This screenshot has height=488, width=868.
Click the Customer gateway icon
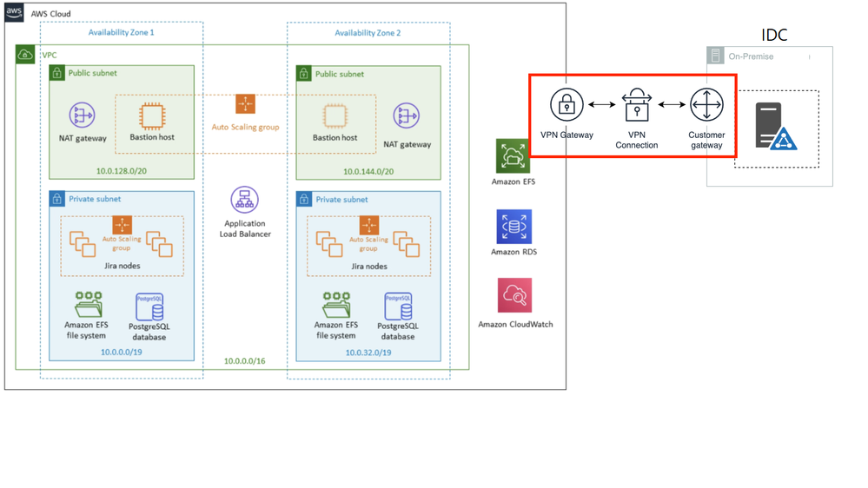(x=706, y=104)
